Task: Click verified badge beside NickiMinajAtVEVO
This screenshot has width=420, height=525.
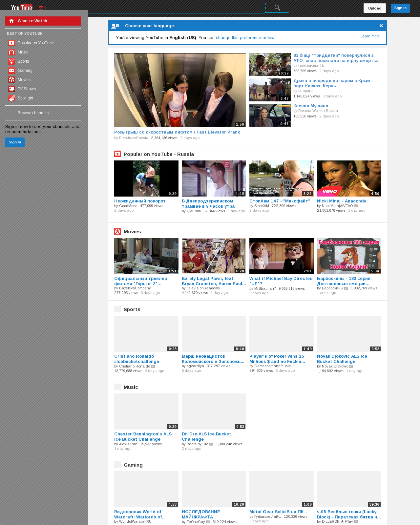Action: click(x=356, y=206)
